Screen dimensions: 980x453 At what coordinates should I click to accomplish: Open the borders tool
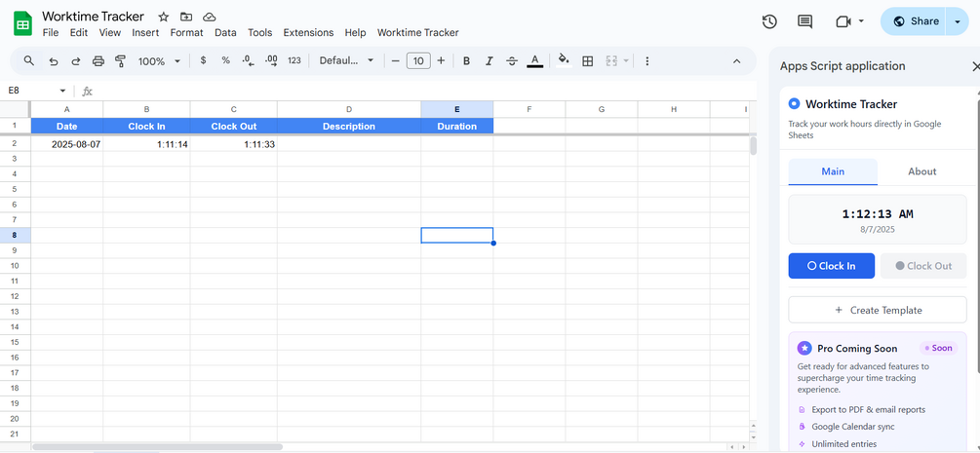click(x=587, y=60)
